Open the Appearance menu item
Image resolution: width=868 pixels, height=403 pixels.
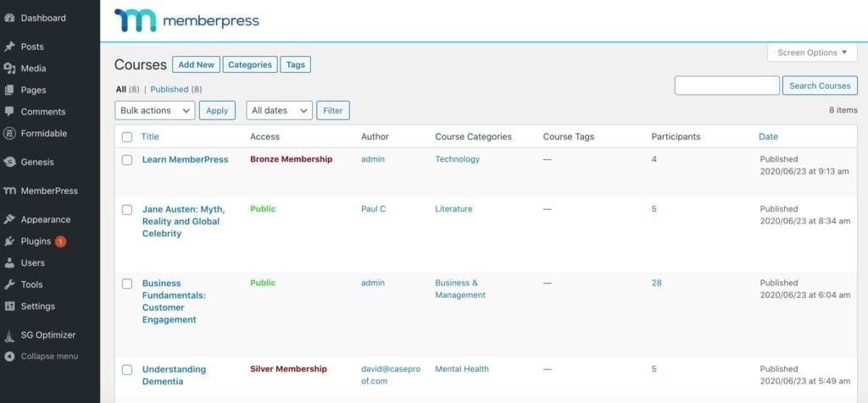click(x=45, y=219)
